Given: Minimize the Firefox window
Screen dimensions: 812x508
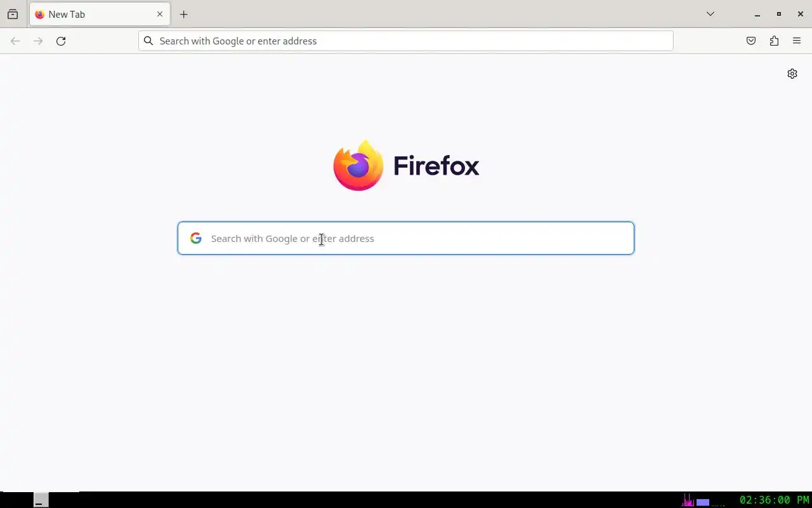Looking at the screenshot, I should pyautogui.click(x=757, y=14).
